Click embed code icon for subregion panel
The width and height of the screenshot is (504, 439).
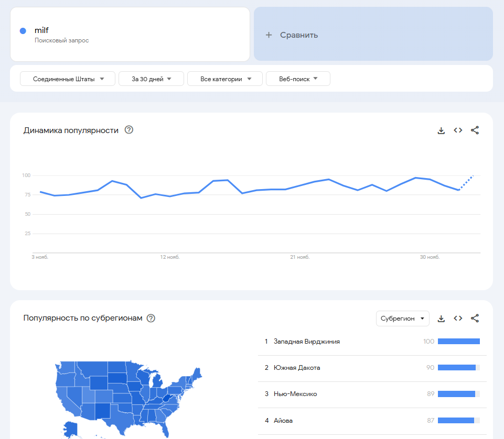(458, 319)
